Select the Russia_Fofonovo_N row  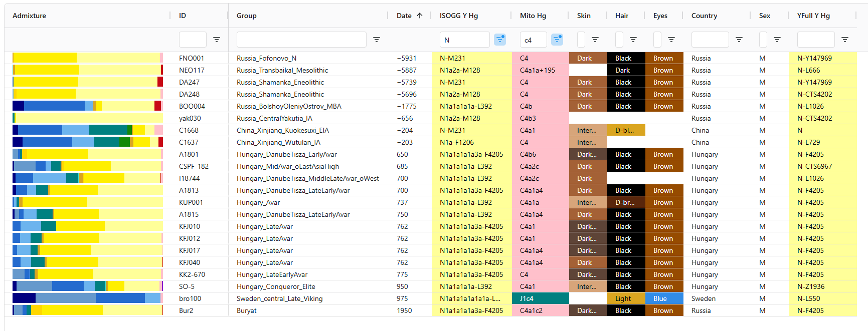[266, 58]
